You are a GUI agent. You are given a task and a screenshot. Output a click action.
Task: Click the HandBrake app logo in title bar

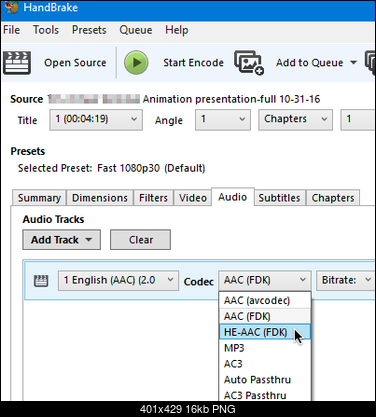[x=12, y=7]
